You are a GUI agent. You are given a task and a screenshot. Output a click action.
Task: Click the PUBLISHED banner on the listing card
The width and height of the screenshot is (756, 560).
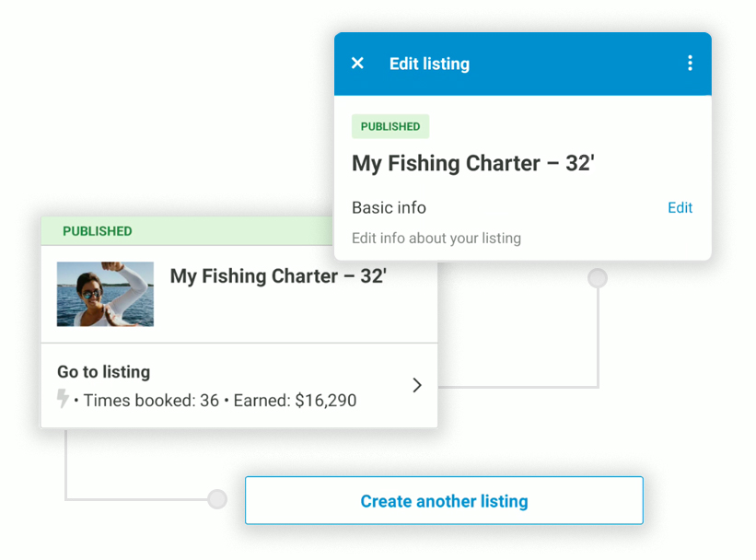click(98, 231)
